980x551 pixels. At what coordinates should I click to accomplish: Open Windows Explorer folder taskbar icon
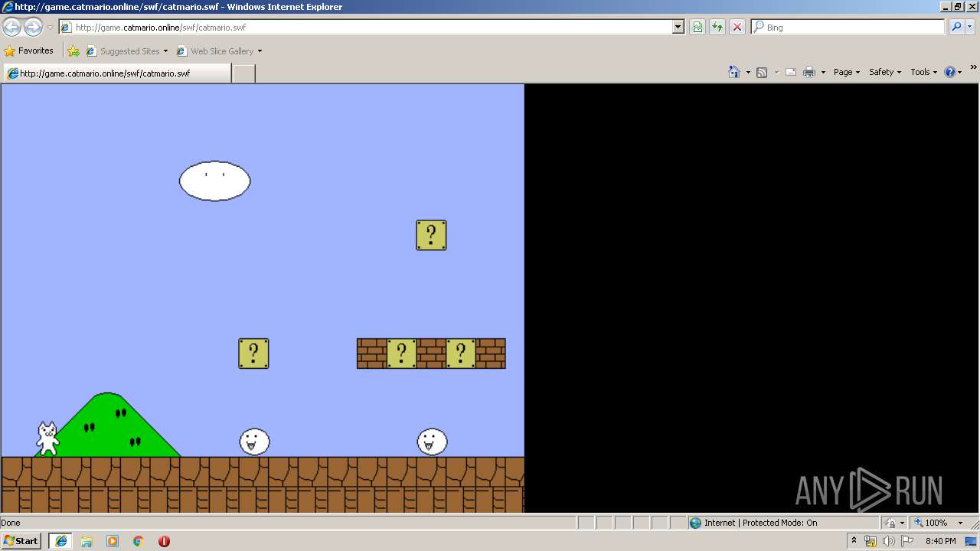pyautogui.click(x=87, y=541)
